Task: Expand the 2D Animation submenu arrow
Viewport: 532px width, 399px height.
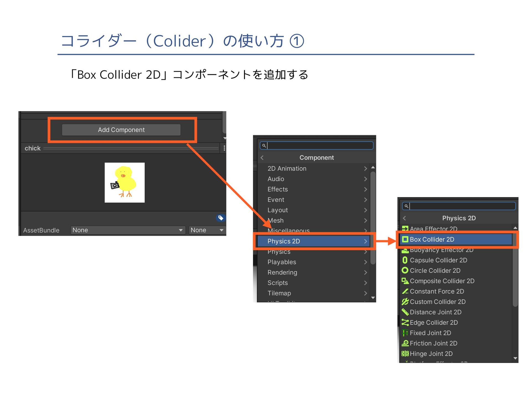Action: point(365,169)
